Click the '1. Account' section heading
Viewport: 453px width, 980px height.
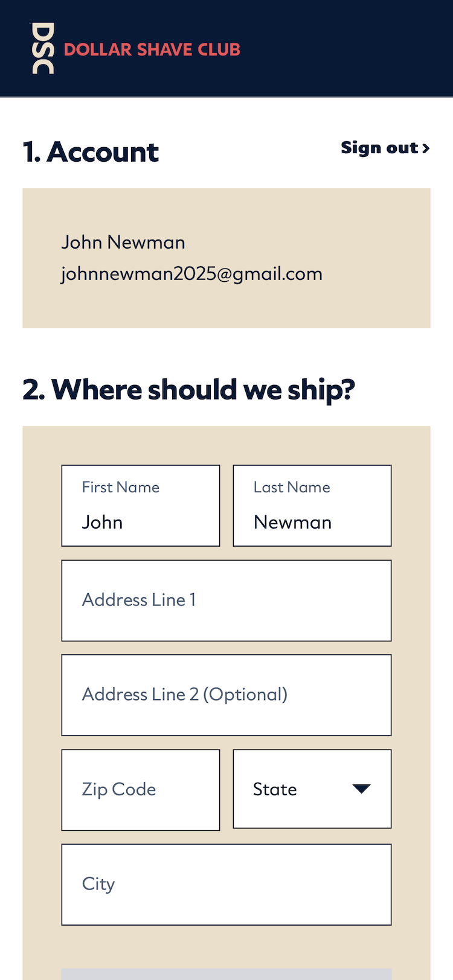click(91, 151)
